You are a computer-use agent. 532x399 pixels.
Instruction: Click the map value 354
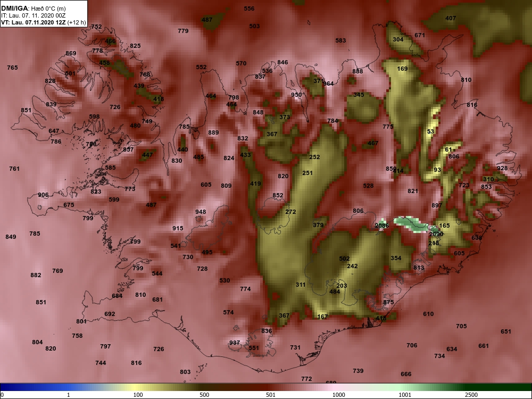pos(396,258)
